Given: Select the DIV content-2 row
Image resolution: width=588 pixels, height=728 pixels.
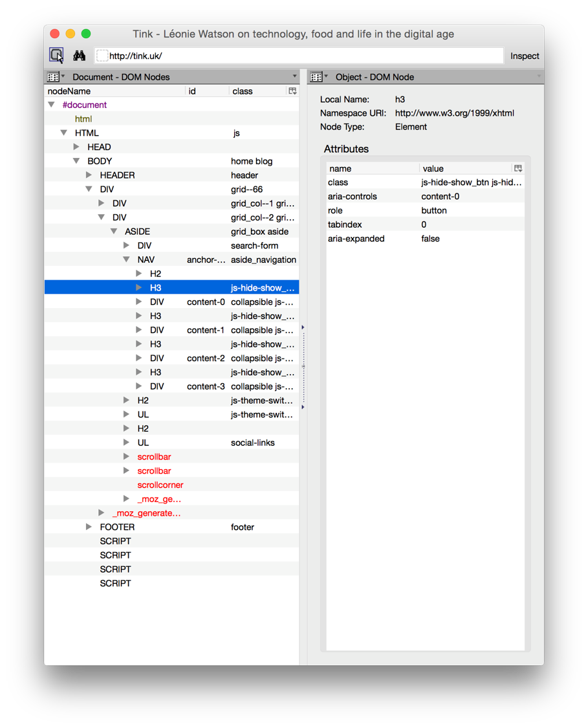Looking at the screenshot, I should click(x=171, y=358).
